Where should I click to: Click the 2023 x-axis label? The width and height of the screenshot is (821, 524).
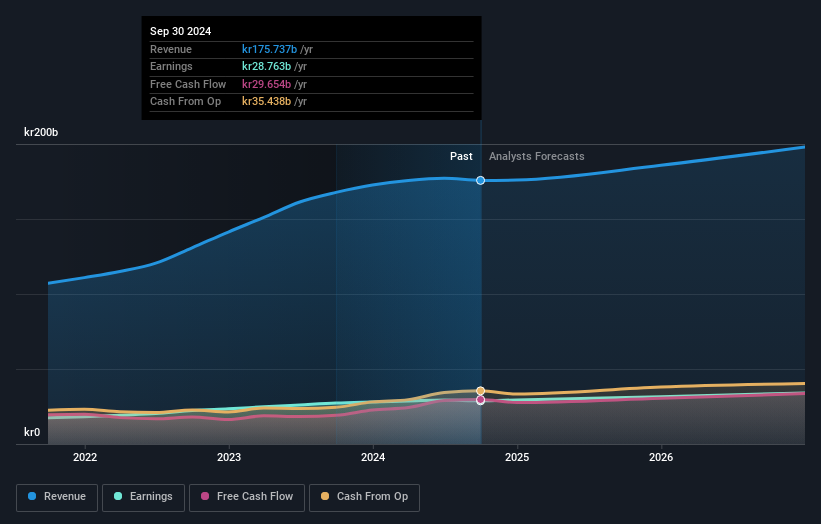[229, 458]
